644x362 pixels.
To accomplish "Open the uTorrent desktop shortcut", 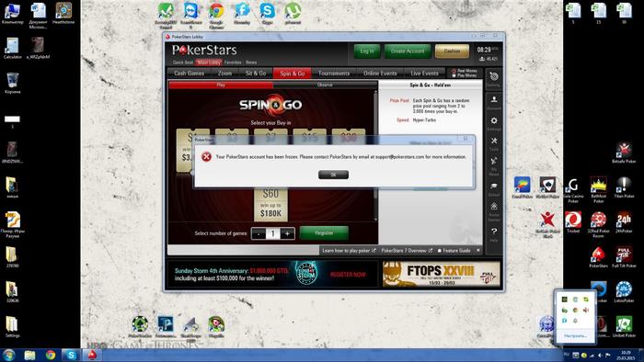I will tap(293, 14).
